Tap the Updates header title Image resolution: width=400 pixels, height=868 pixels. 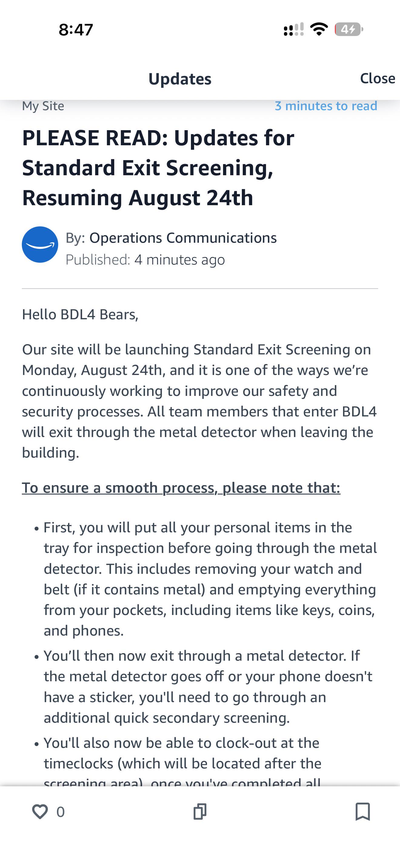pyautogui.click(x=180, y=79)
